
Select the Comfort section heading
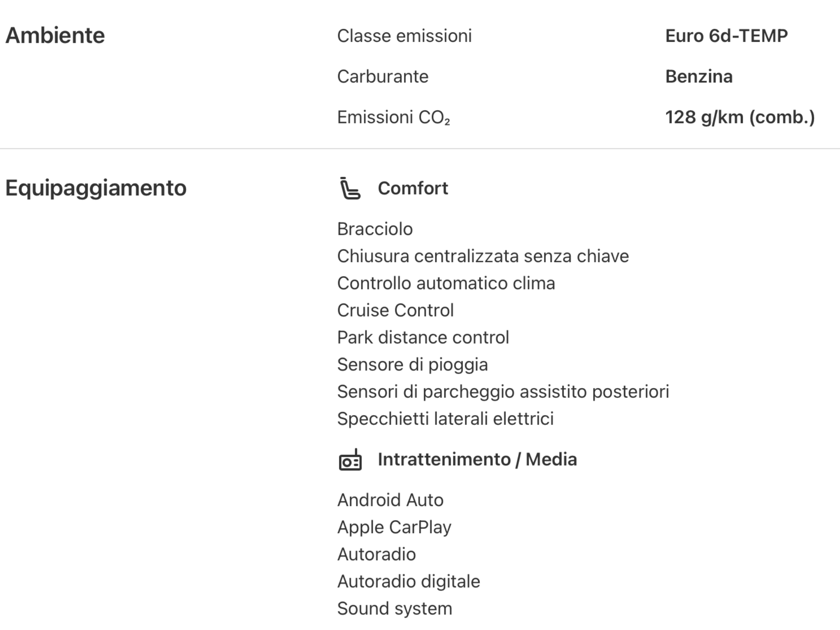coord(413,188)
